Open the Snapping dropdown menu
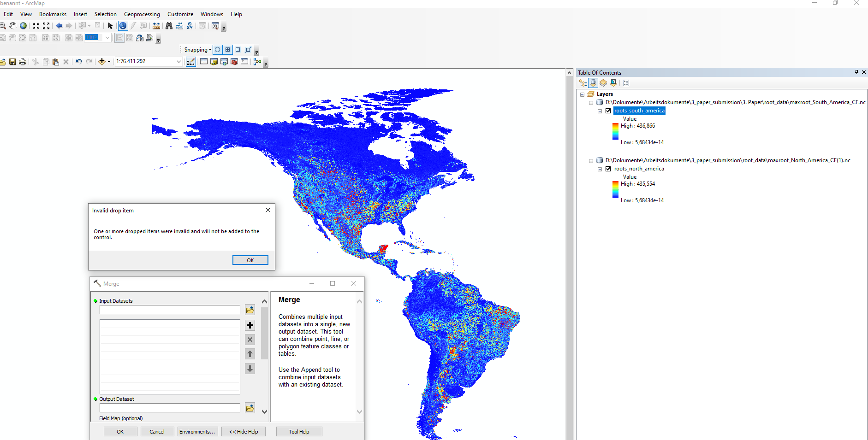 pyautogui.click(x=198, y=50)
